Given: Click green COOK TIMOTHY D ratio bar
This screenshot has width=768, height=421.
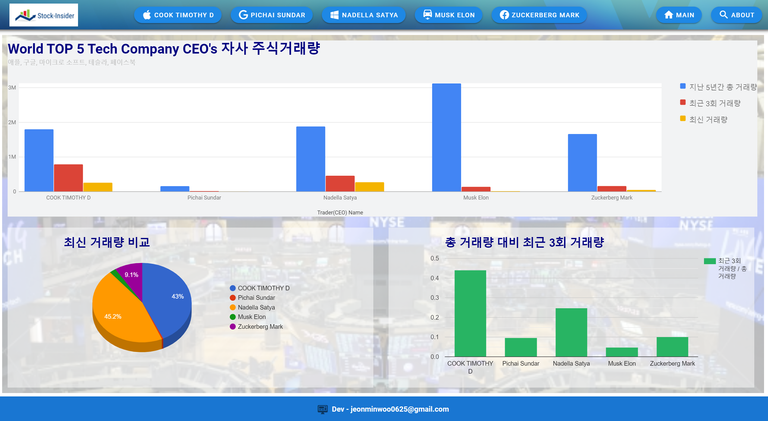Looking at the screenshot, I should (x=470, y=313).
